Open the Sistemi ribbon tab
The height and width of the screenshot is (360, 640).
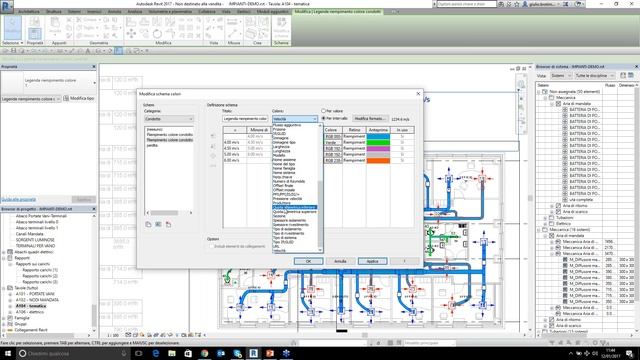(x=74, y=12)
